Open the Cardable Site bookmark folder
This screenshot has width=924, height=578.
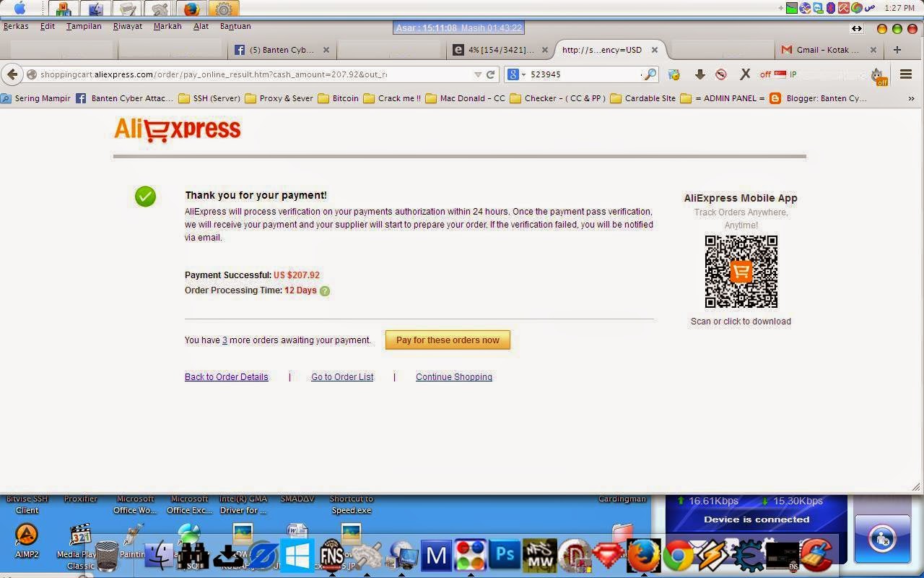tap(642, 98)
